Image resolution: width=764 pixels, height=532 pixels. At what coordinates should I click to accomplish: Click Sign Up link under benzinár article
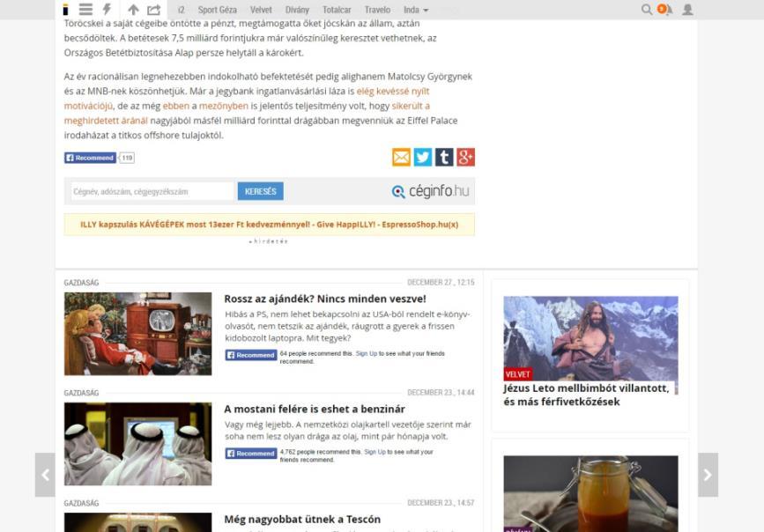(x=375, y=452)
